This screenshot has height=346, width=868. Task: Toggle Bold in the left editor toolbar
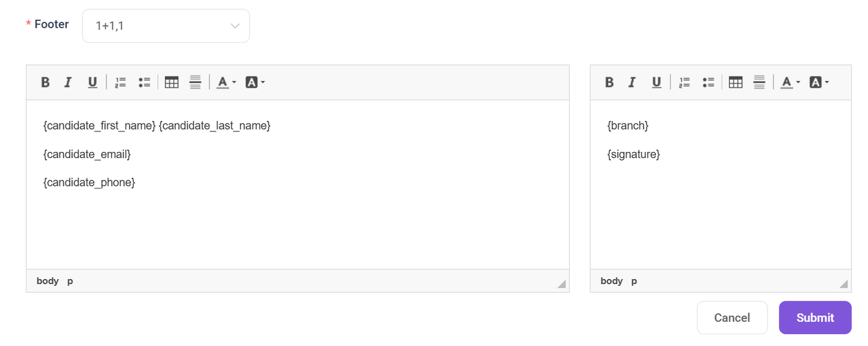45,82
